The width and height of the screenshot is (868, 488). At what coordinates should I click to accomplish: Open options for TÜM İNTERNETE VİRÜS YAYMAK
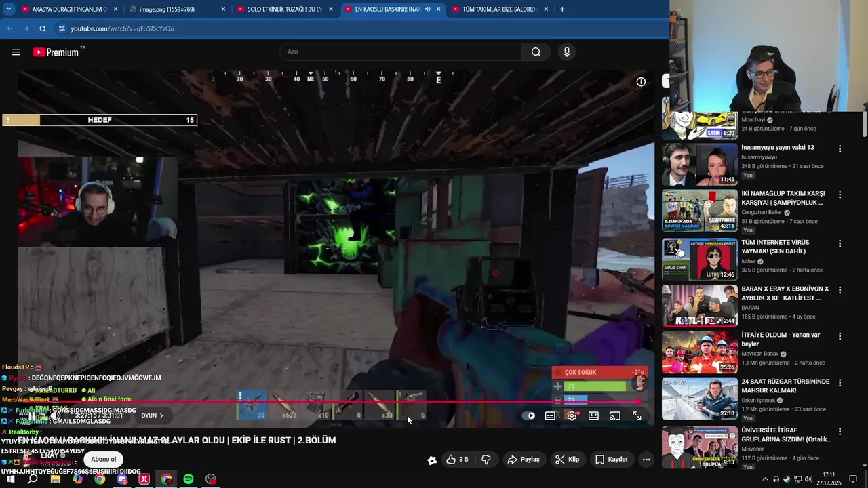tap(840, 243)
